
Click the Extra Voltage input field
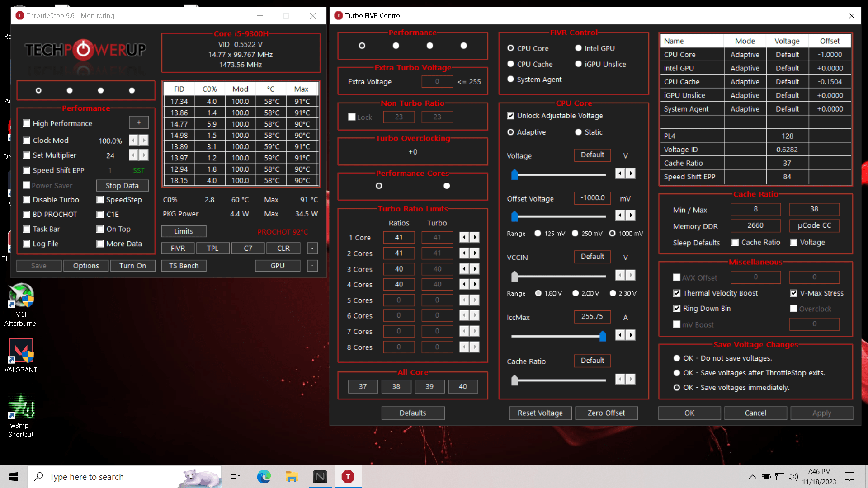pos(437,82)
